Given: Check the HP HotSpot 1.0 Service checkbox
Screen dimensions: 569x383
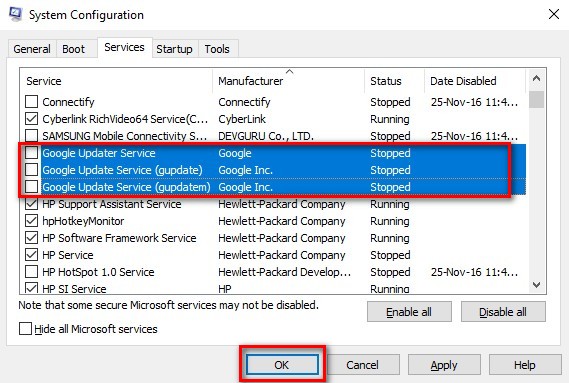Looking at the screenshot, I should 32,272.
